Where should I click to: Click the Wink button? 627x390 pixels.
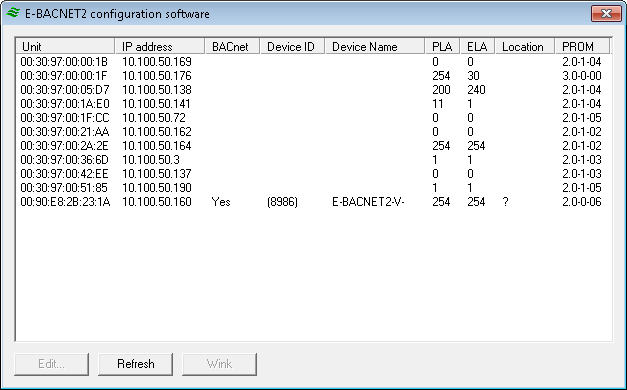[220, 364]
